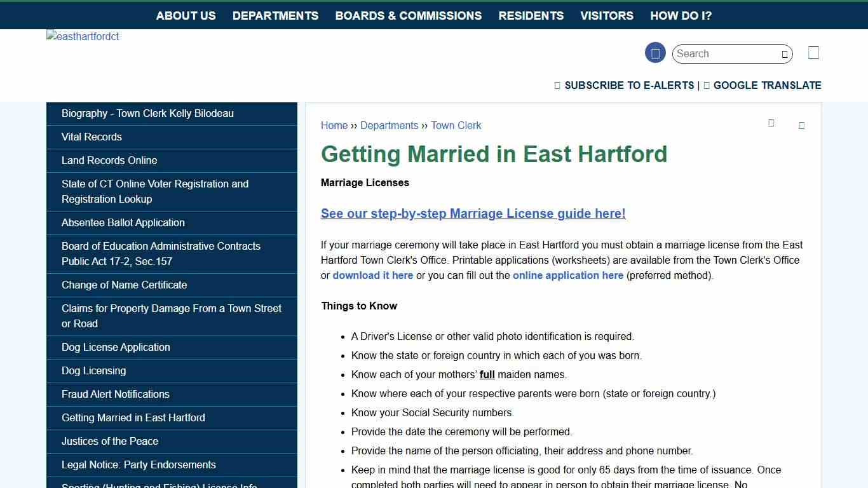Click the online application here link

(567, 275)
